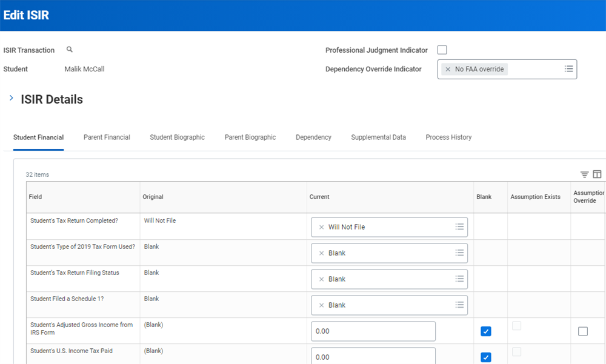Image resolution: width=606 pixels, height=364 pixels.
Task: Click the table filter icon
Action: pos(584,174)
